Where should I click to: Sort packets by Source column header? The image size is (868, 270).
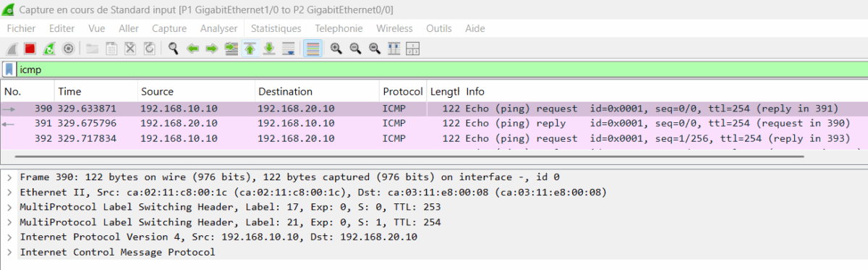[195, 92]
